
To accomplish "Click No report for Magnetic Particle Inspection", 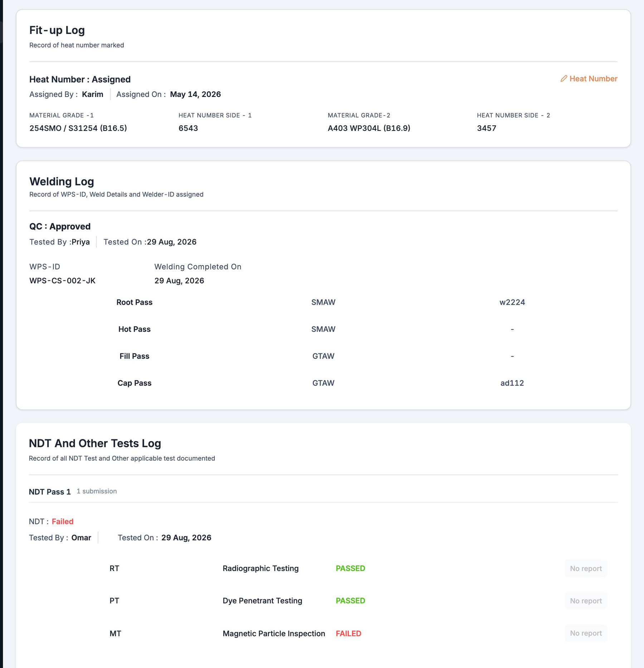I will (586, 633).
